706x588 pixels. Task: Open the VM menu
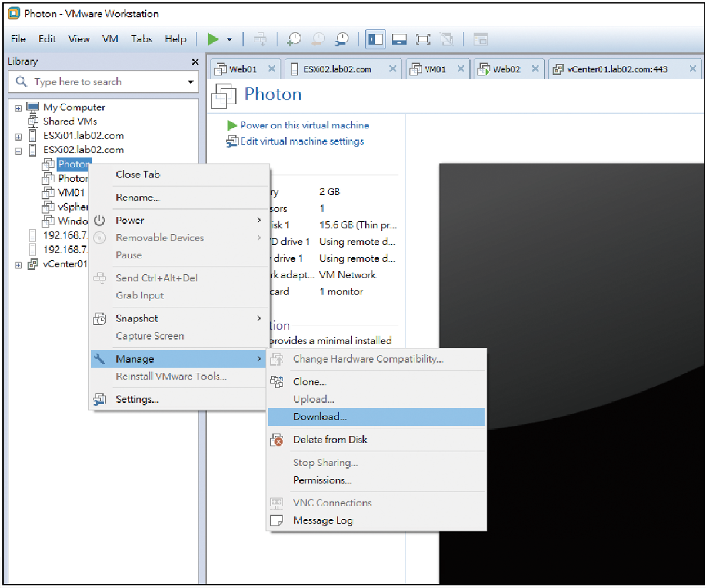tap(110, 39)
